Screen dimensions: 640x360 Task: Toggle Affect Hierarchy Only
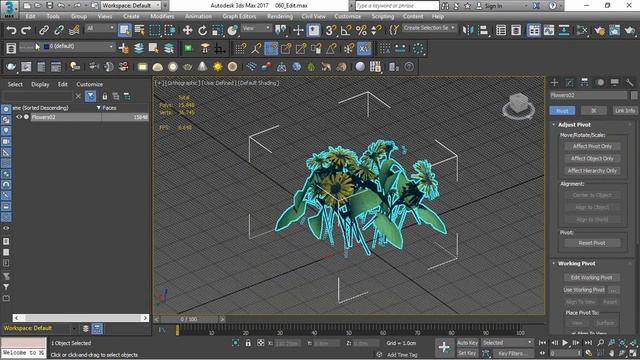[592, 171]
